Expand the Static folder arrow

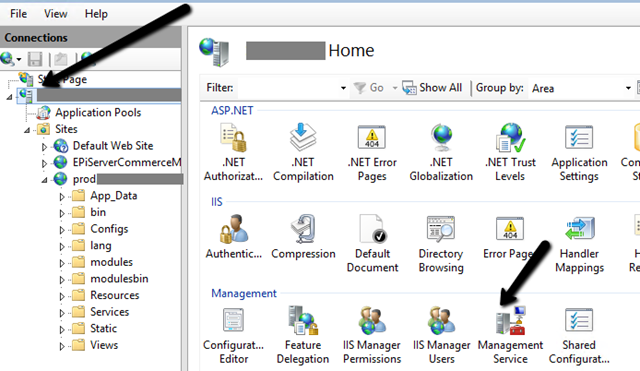[62, 330]
